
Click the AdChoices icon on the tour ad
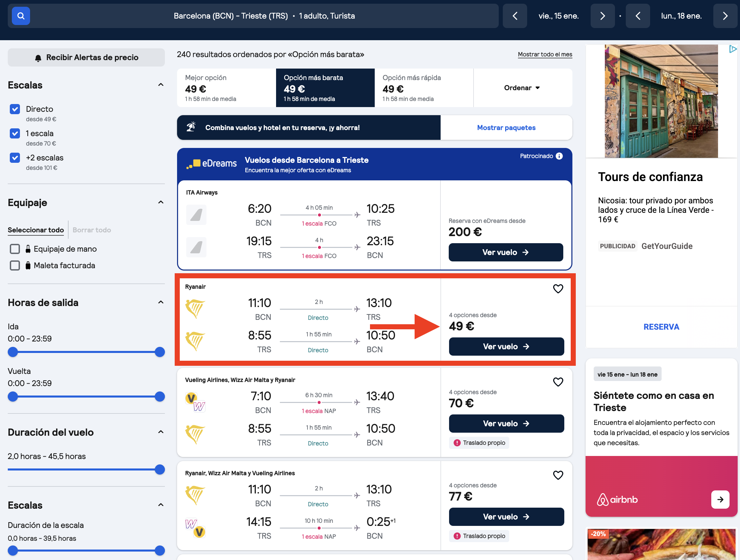(x=732, y=49)
